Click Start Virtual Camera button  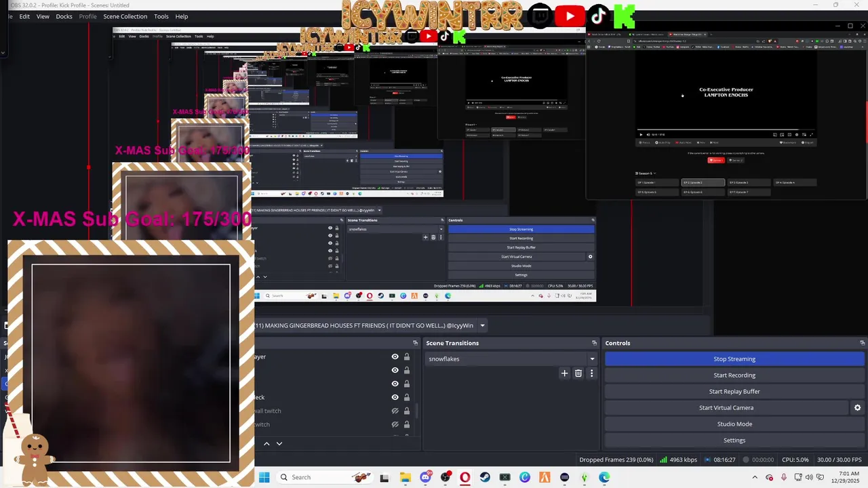pyautogui.click(x=726, y=408)
